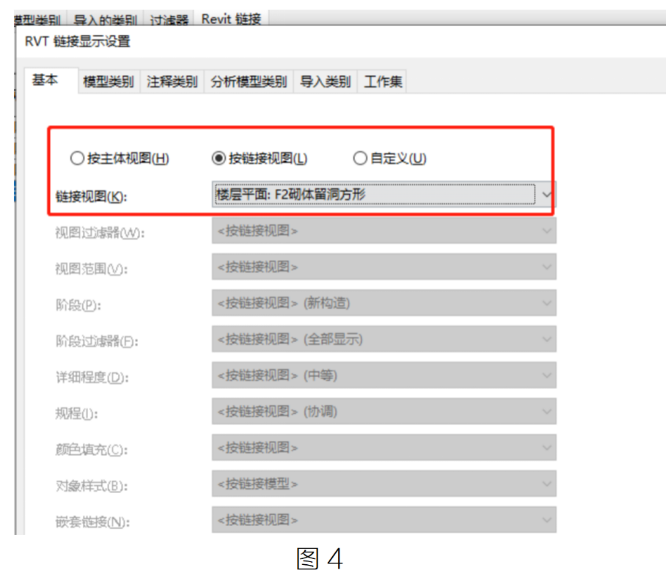Click the 嵌套链接(N) label
The width and height of the screenshot is (666, 583).
(92, 522)
